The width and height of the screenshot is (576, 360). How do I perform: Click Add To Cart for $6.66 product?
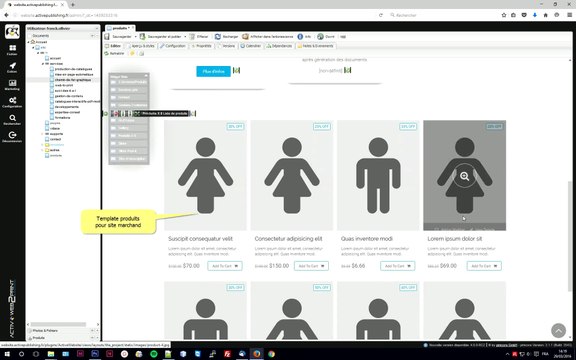397,266
